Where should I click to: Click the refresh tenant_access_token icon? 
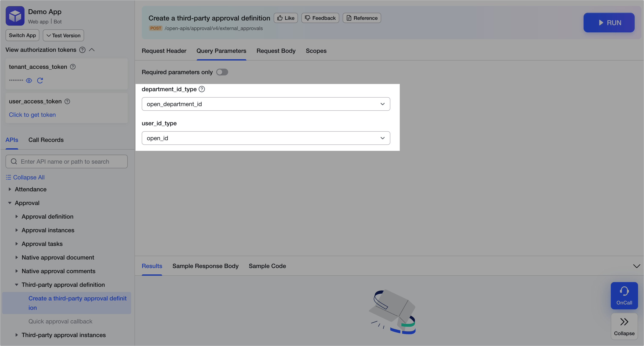point(40,80)
